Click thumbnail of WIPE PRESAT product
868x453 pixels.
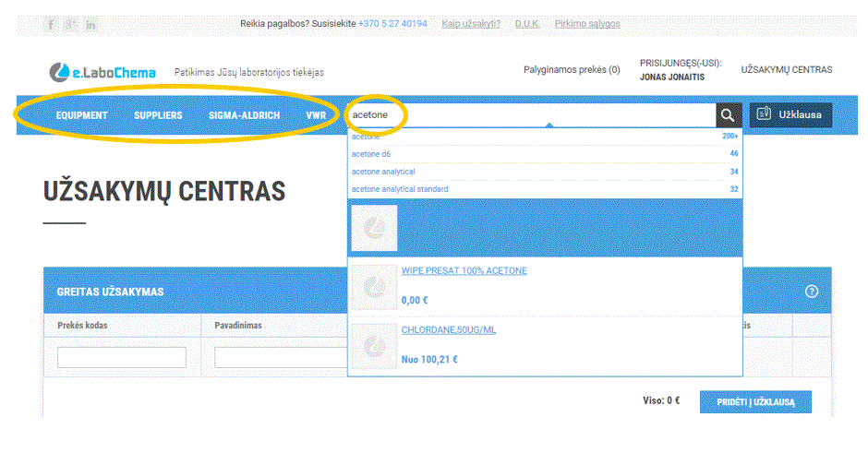tap(374, 287)
